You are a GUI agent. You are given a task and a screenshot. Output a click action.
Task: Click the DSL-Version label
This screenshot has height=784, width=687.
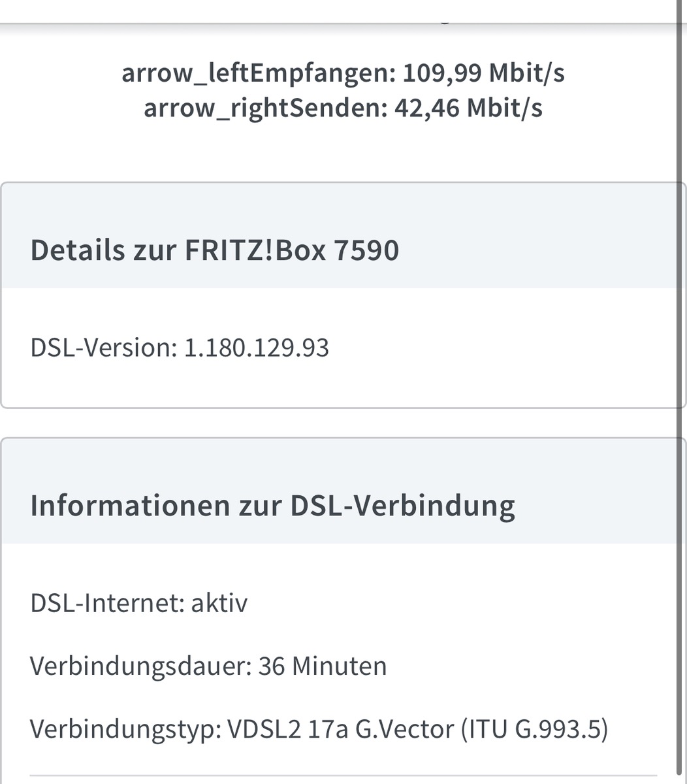pos(102,348)
